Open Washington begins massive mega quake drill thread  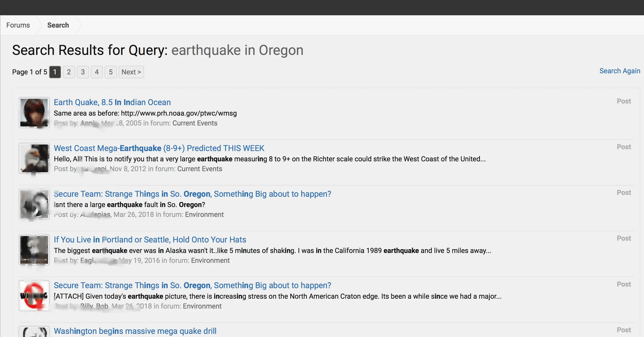[135, 331]
